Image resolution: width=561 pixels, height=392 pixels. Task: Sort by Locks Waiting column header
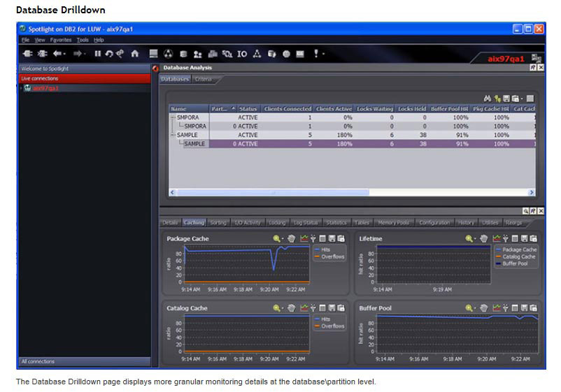coord(375,108)
